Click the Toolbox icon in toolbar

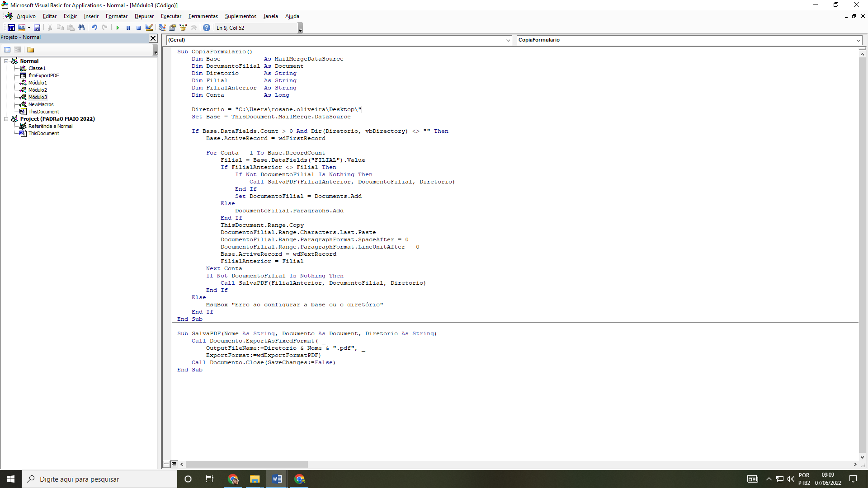194,28
